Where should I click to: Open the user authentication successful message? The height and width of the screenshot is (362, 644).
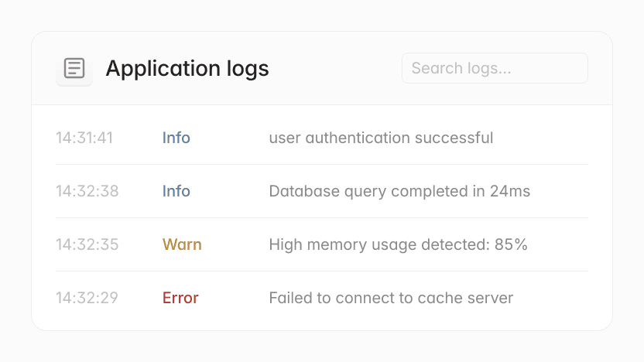tap(381, 138)
